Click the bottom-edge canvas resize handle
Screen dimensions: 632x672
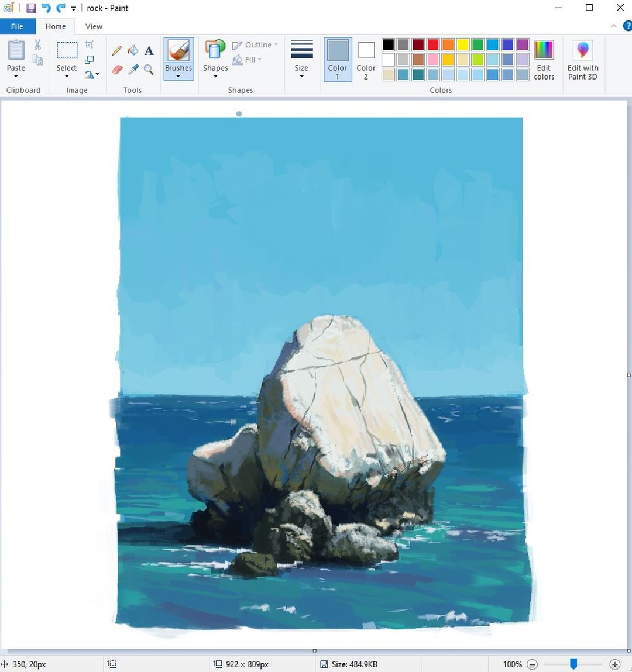[x=314, y=650]
